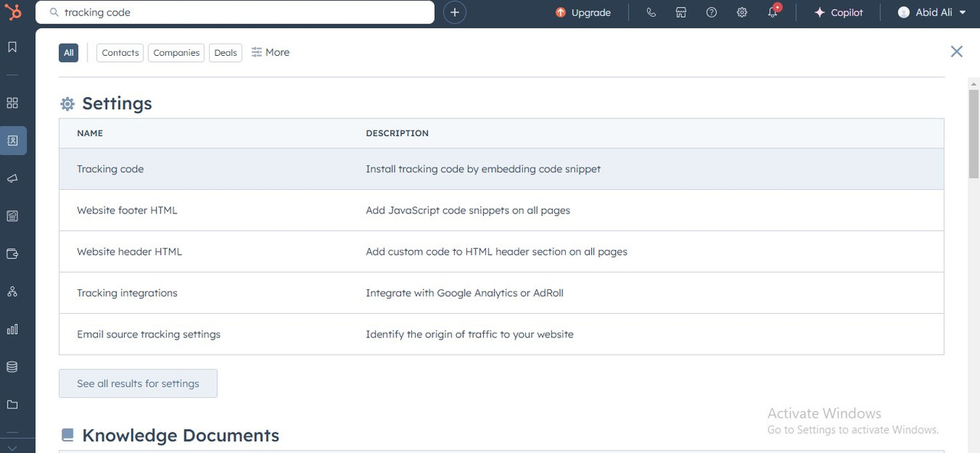Open the Help question mark icon
This screenshot has height=453, width=980.
pos(711,12)
